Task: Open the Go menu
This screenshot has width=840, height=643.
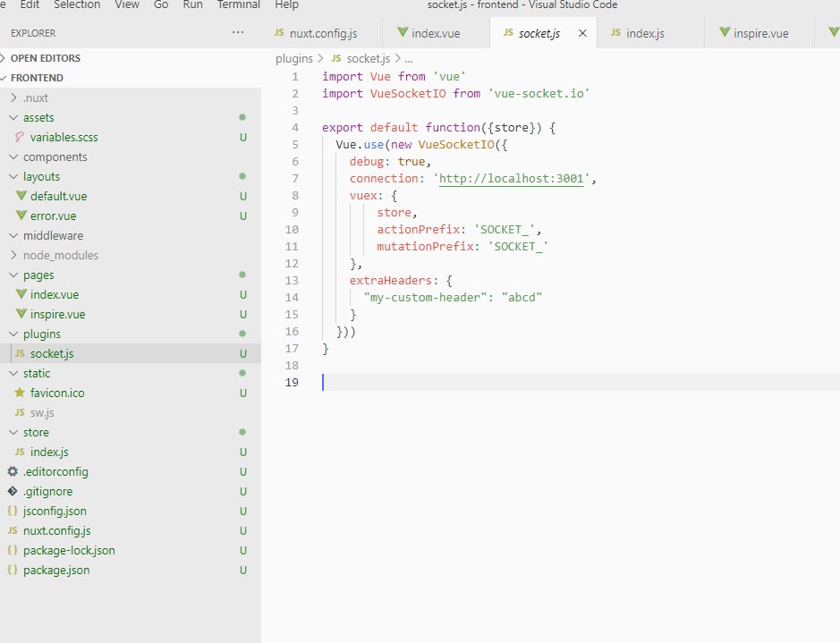Action: (161, 4)
